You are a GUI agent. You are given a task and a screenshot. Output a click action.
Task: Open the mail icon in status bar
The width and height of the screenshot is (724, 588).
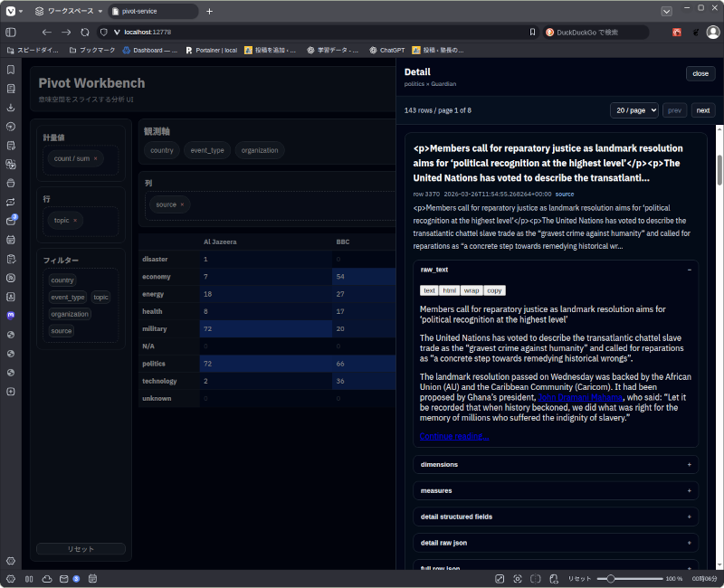(63, 578)
